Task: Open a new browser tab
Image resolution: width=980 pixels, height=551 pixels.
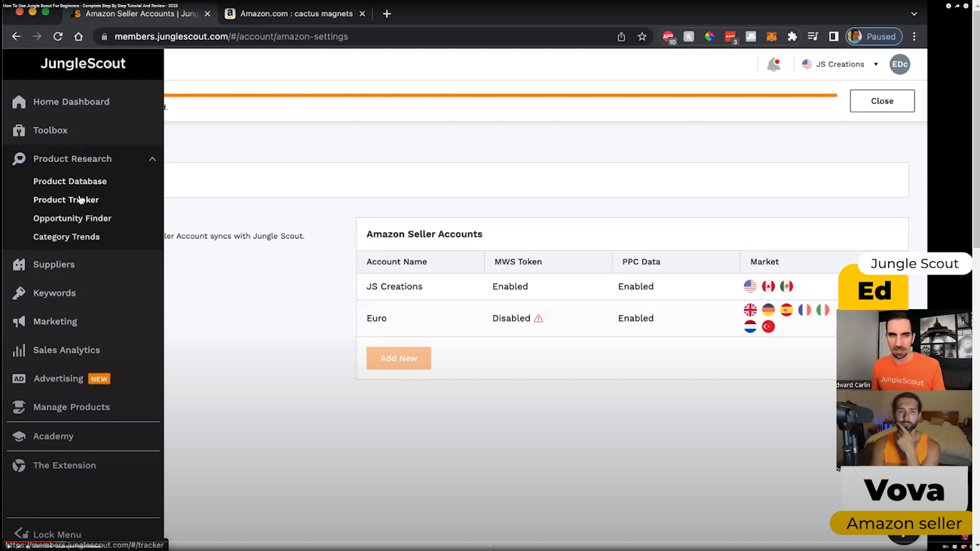Action: (x=386, y=13)
